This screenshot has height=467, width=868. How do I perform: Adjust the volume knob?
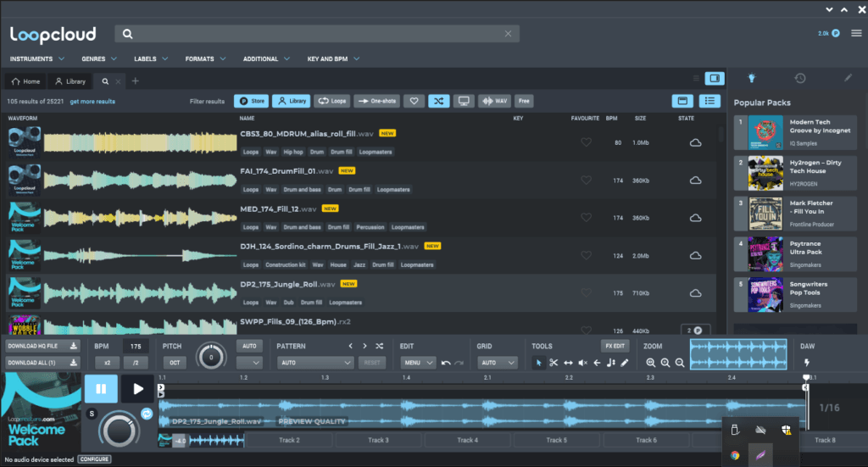pos(119,430)
